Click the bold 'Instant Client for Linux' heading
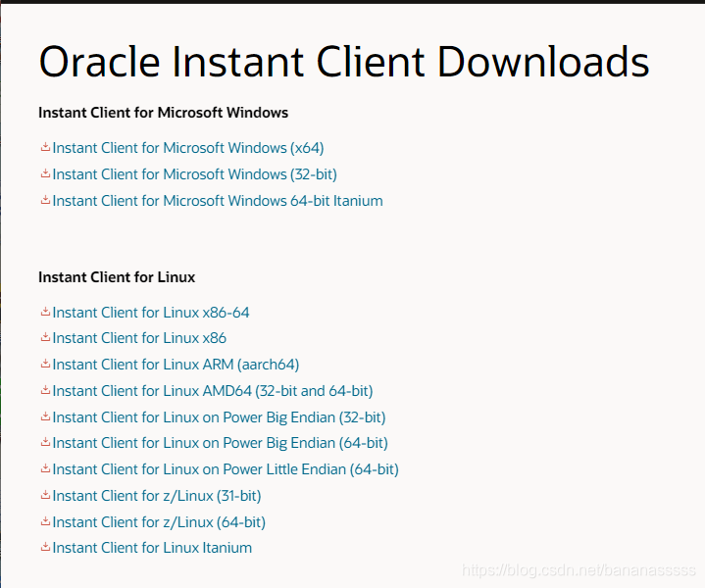The height and width of the screenshot is (588, 705). coord(117,277)
